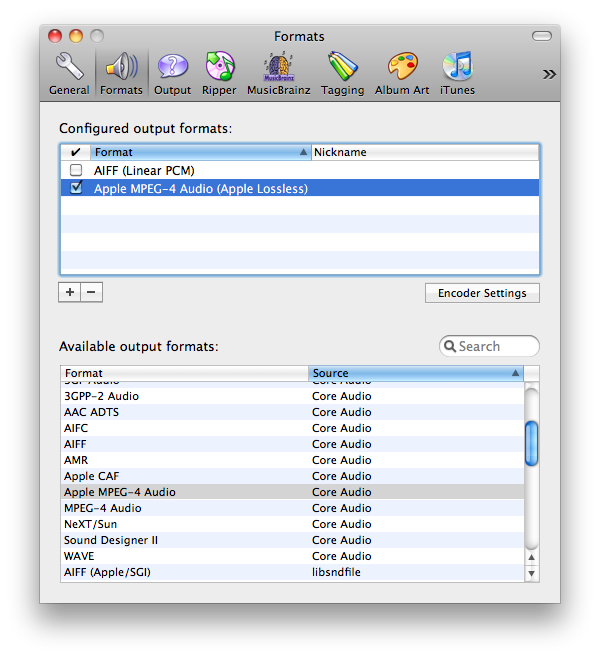Sort available formats by Source column
This screenshot has height=658, width=600.
(416, 373)
